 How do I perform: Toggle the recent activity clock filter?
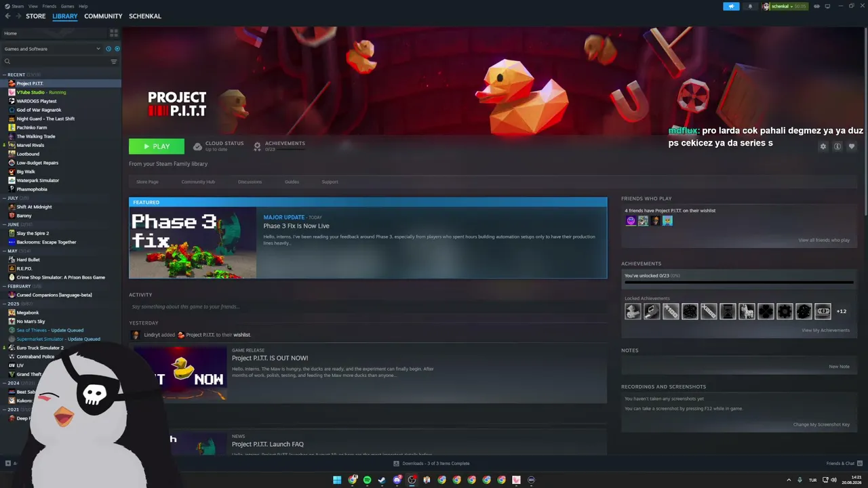click(x=107, y=49)
